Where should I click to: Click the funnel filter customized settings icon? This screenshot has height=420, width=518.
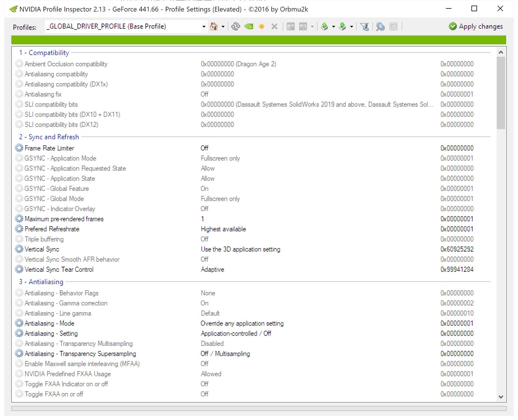coord(365,27)
